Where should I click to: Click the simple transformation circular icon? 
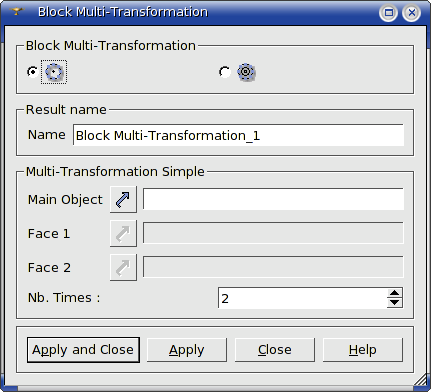pos(54,72)
